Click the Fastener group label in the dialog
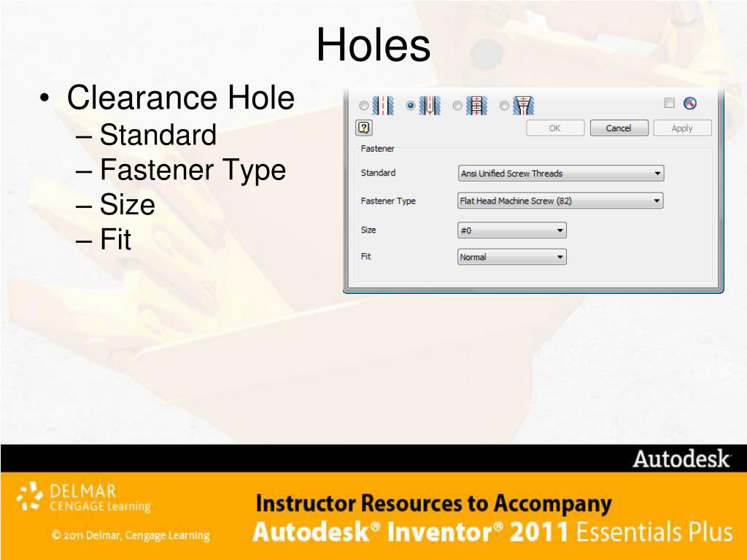 (377, 149)
